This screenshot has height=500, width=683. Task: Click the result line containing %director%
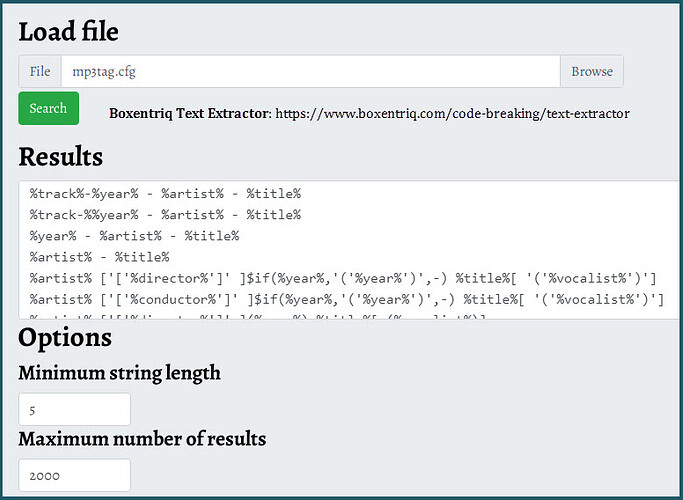(x=343, y=278)
